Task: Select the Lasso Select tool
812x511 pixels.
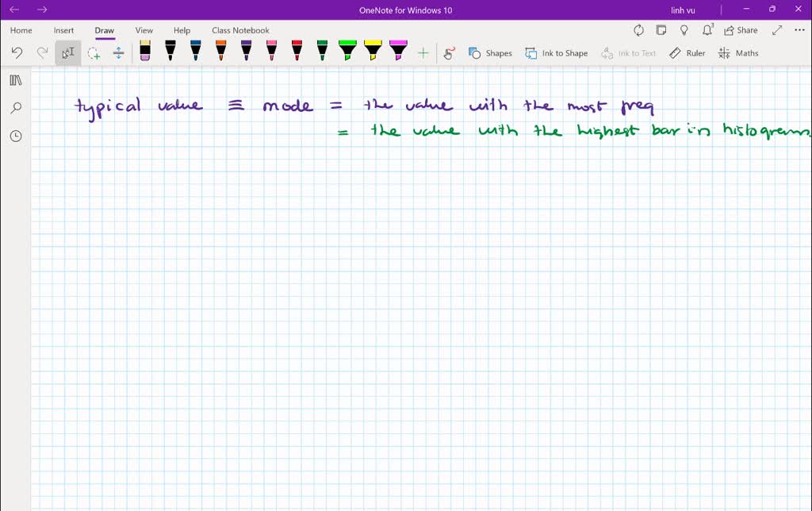Action: (x=94, y=53)
